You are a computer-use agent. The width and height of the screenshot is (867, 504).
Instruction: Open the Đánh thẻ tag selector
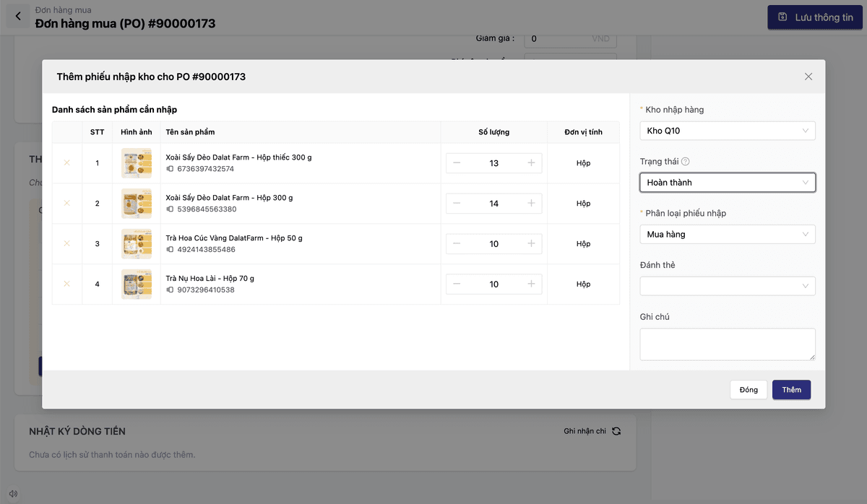pyautogui.click(x=727, y=286)
